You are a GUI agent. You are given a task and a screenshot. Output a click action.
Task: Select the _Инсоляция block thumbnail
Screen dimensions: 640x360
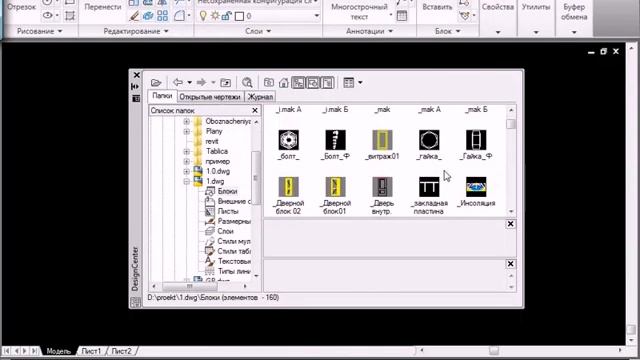click(476, 187)
